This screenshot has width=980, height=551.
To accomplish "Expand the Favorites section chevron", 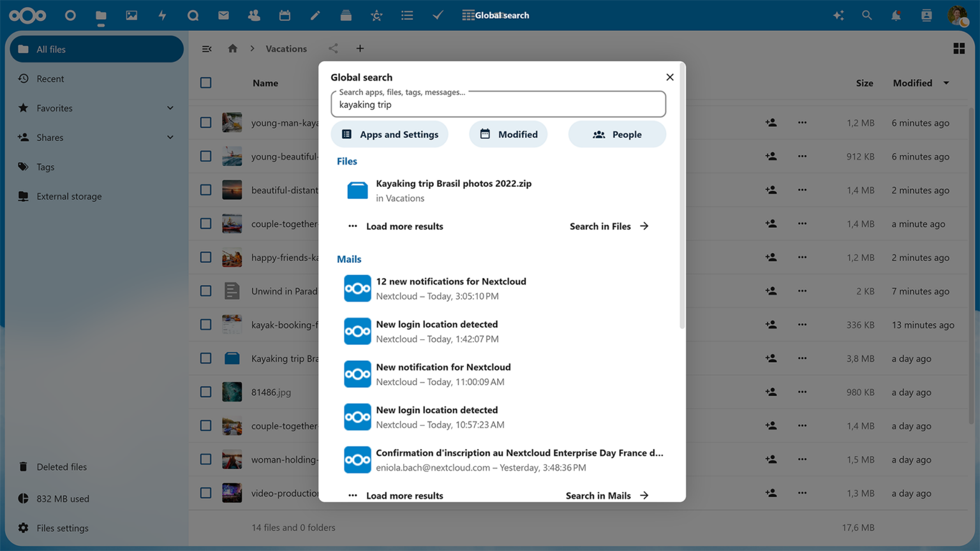I will click(x=170, y=108).
